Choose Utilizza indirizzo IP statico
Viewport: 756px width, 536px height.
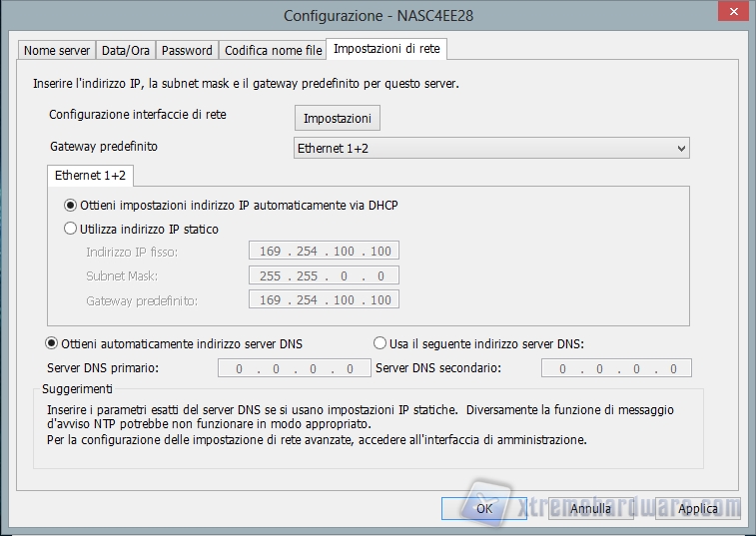click(x=71, y=229)
